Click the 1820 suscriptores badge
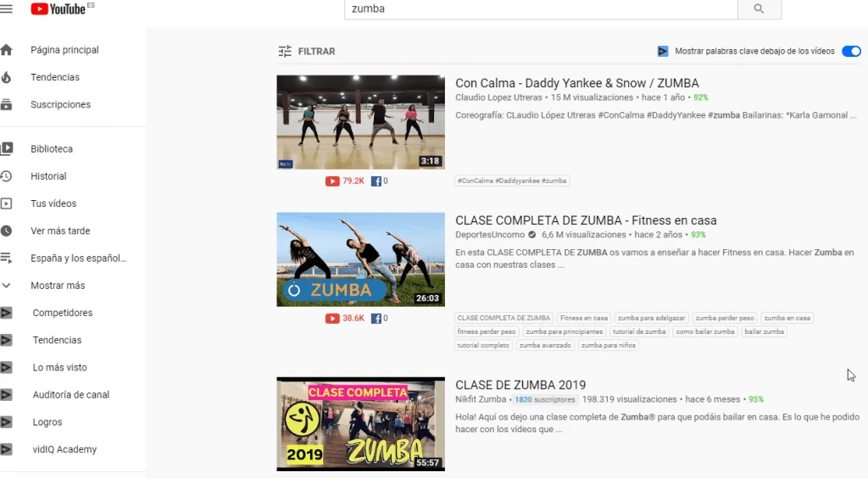The width and height of the screenshot is (868, 478). point(545,399)
